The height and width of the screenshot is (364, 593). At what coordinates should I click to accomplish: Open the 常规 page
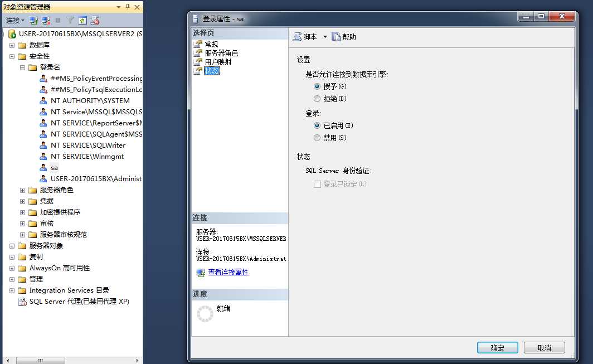211,44
